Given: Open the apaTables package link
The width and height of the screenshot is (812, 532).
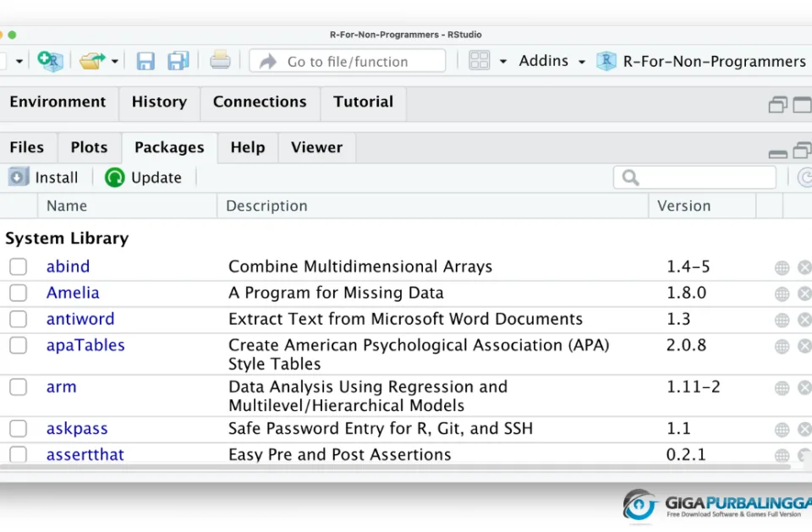Looking at the screenshot, I should (x=85, y=346).
